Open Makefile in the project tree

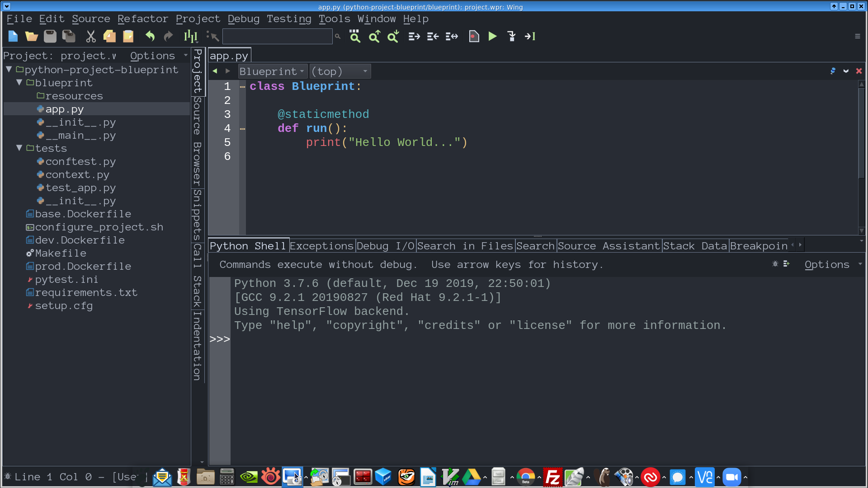point(60,253)
